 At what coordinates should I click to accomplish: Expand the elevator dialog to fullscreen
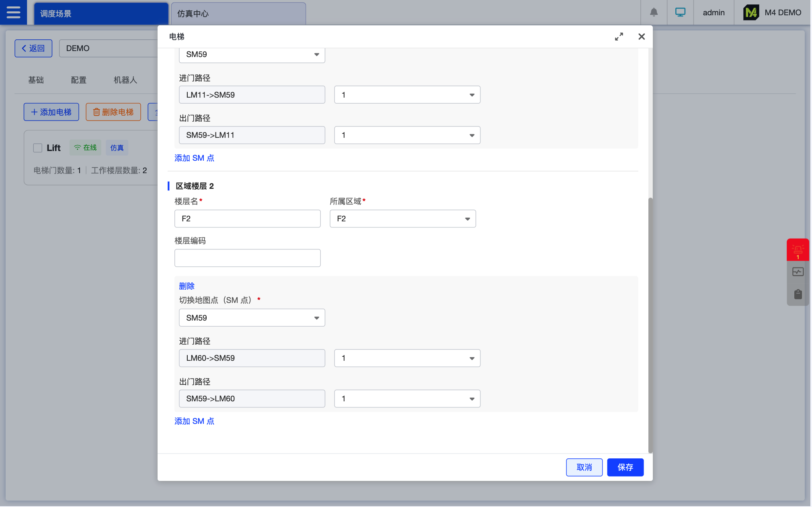(619, 37)
